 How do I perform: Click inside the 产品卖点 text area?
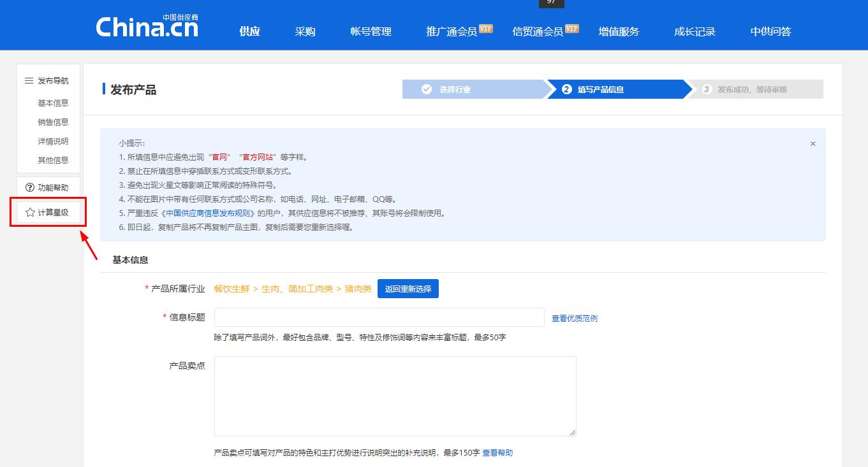(394, 395)
